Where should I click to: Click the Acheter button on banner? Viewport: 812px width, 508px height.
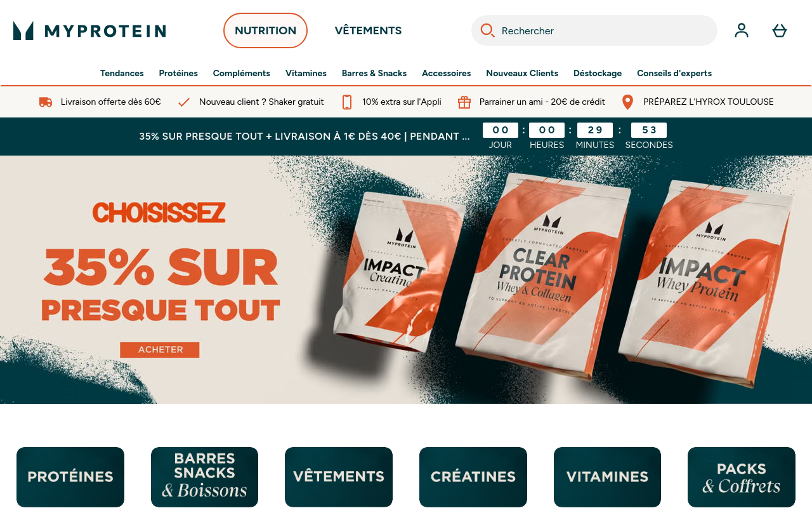tap(160, 350)
